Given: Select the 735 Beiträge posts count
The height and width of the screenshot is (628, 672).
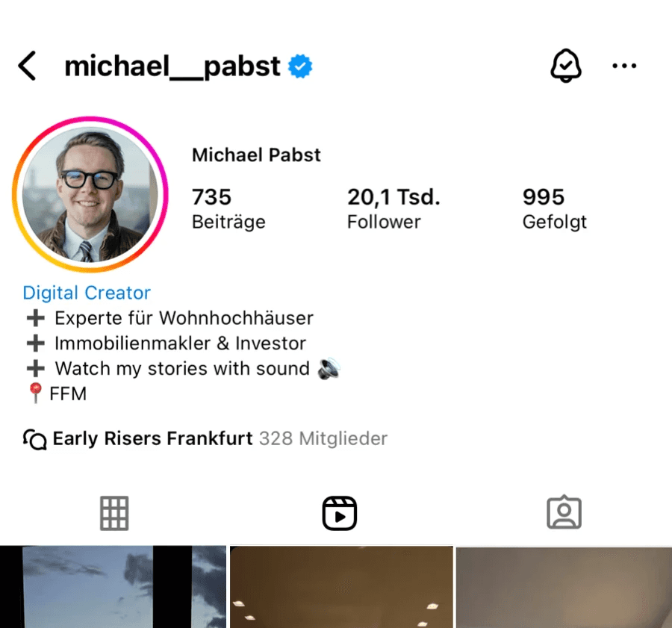Looking at the screenshot, I should (x=228, y=209).
